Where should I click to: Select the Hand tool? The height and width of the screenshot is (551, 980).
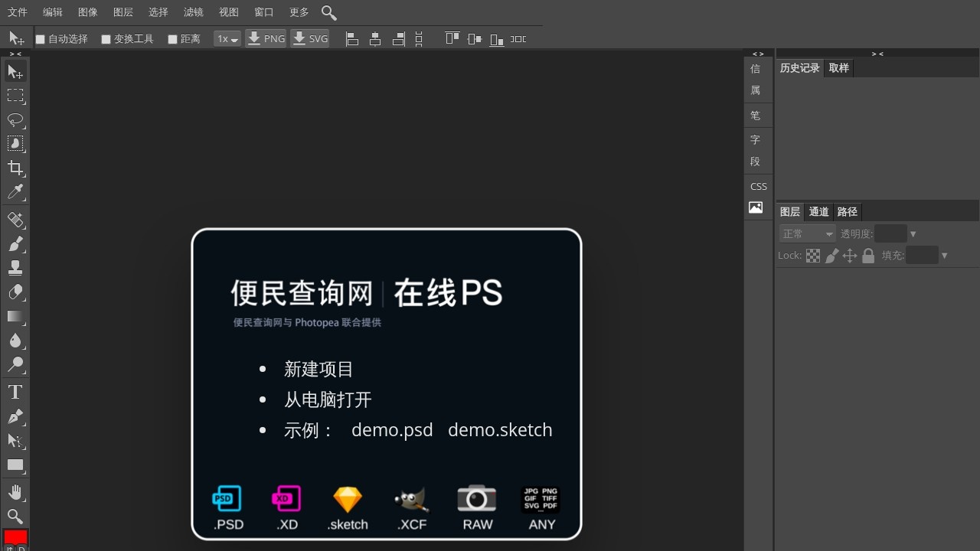15,492
